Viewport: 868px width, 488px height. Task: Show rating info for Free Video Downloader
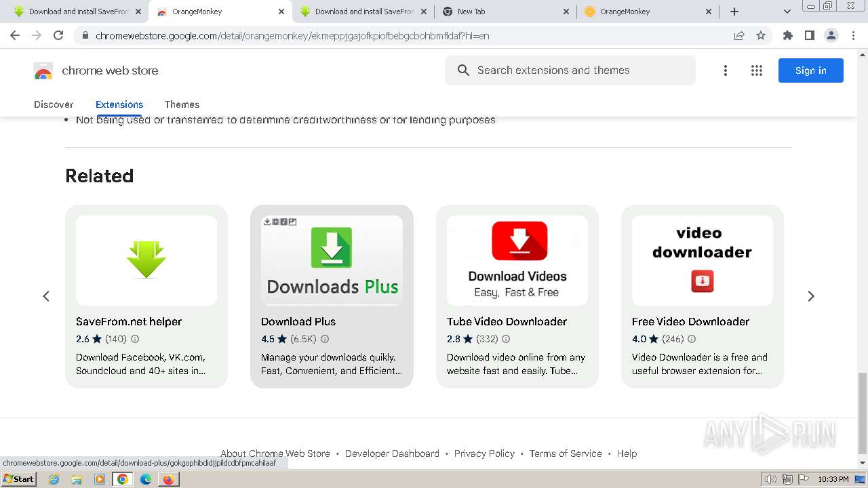coord(692,339)
